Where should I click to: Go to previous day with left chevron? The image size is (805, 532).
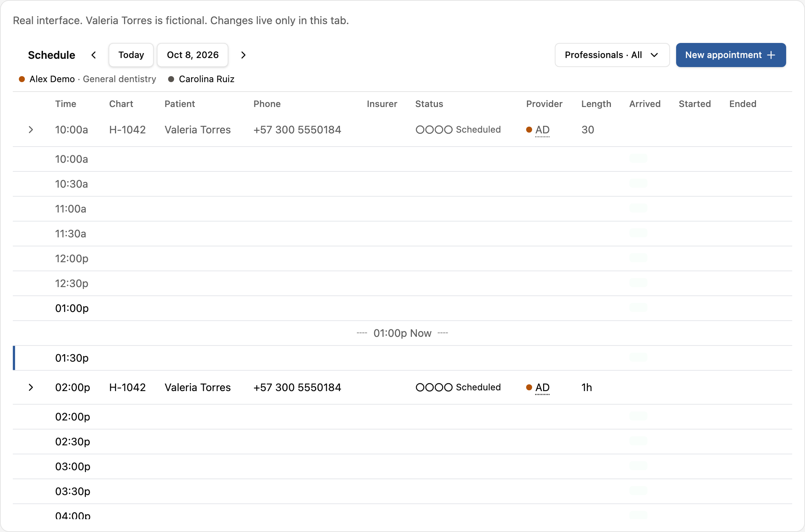[x=94, y=55]
